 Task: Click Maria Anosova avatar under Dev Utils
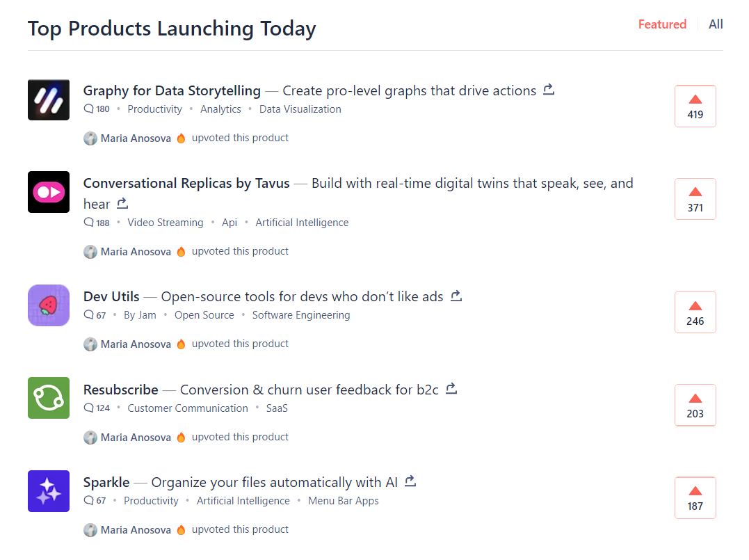point(90,344)
